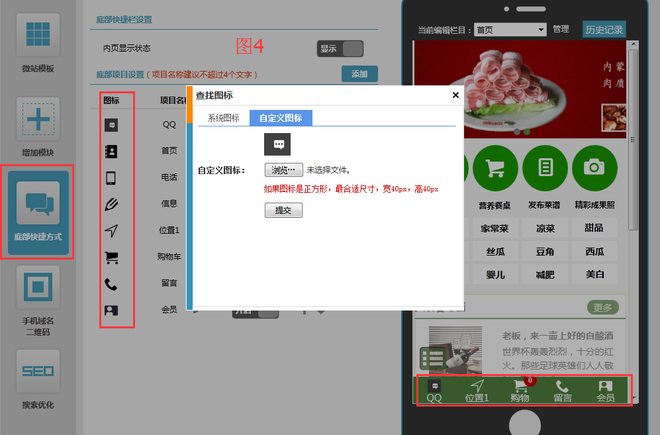
Task: Tap the 凉菜 category cell
Action: (545, 229)
